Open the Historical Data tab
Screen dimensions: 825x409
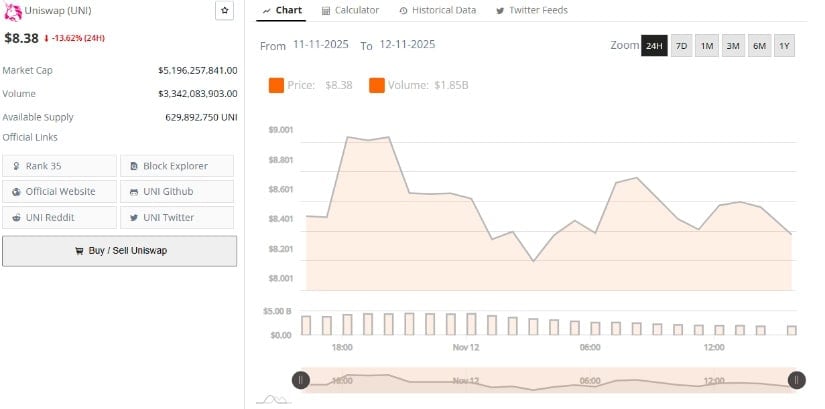[437, 10]
